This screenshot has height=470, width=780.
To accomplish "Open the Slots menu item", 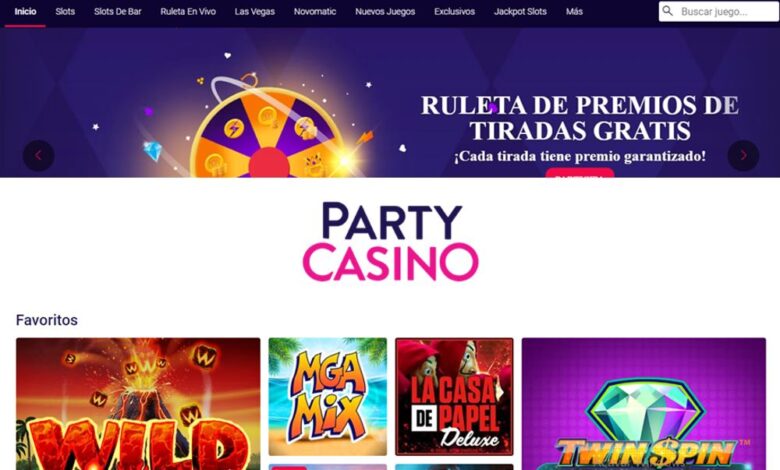I will tap(65, 11).
